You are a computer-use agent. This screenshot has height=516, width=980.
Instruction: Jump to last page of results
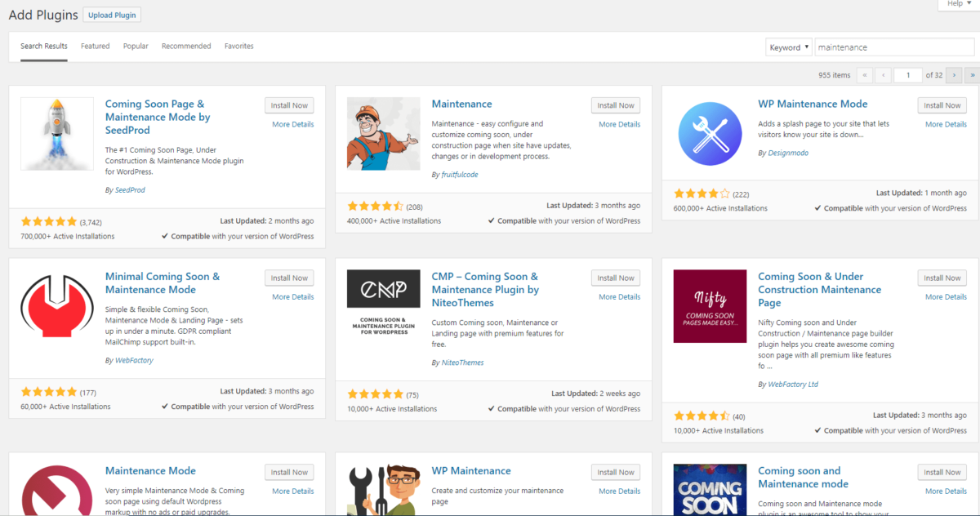[x=972, y=74]
